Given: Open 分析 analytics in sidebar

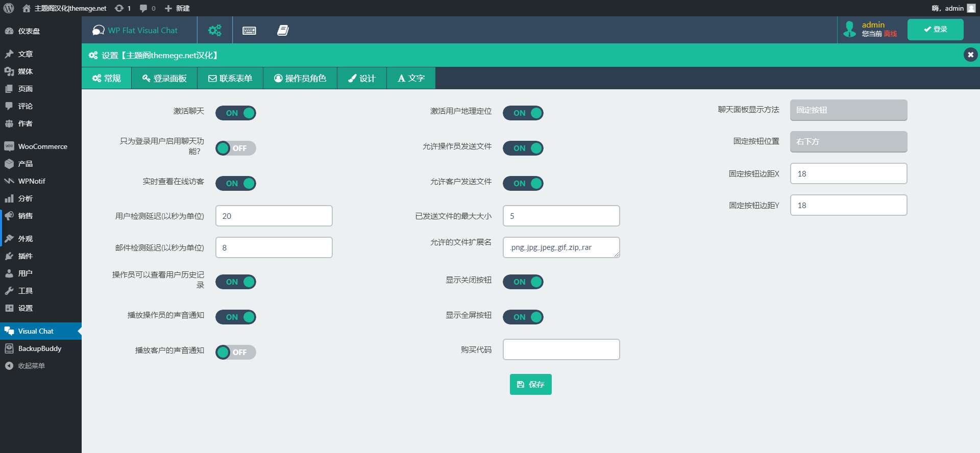Looking at the screenshot, I should (41, 198).
